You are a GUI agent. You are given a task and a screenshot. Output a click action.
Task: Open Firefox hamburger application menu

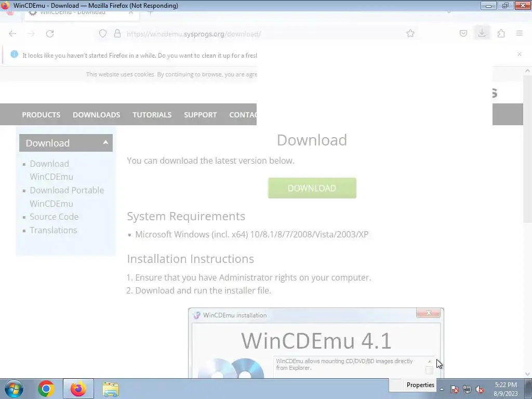pyautogui.click(x=520, y=33)
